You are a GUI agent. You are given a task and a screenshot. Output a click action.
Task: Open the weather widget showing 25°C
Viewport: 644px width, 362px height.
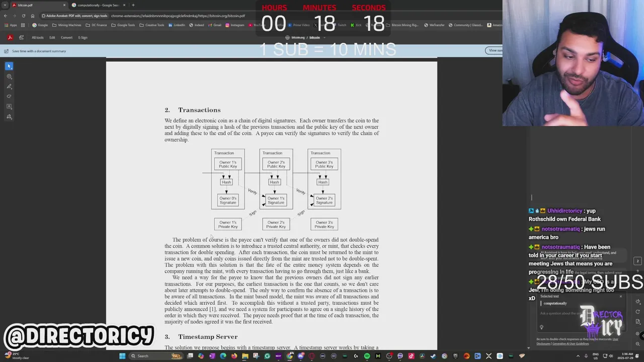[x=18, y=356]
